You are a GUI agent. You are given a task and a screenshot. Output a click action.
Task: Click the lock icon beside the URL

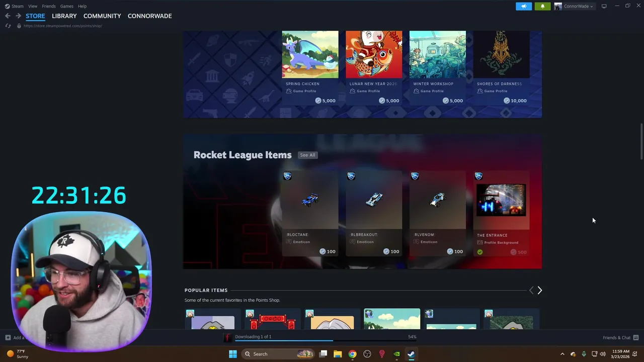click(x=19, y=26)
